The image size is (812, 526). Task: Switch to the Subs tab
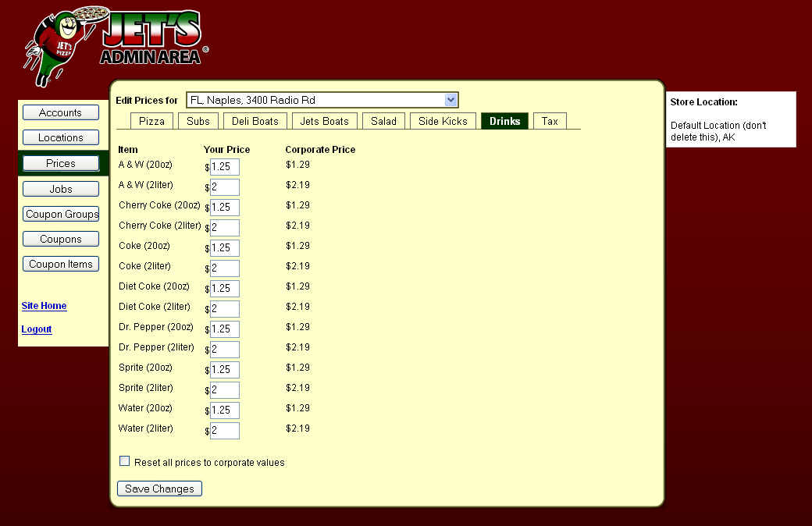[x=198, y=121]
